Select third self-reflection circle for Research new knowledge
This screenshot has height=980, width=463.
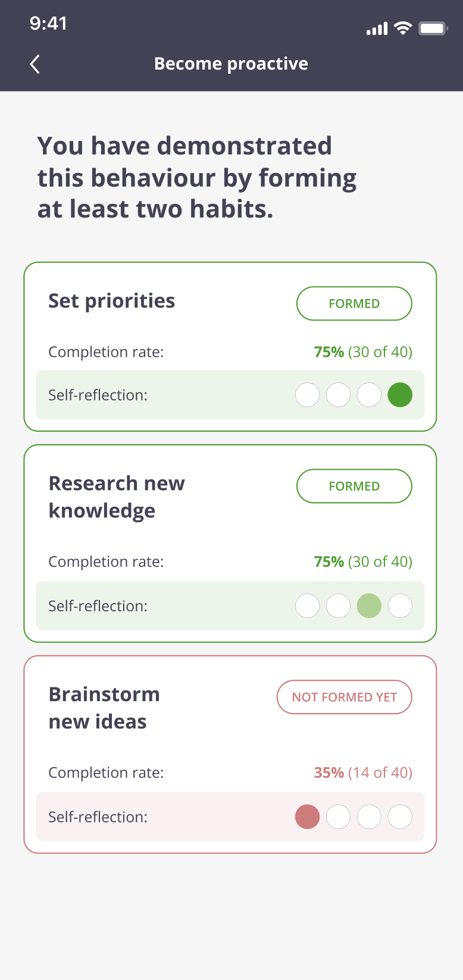(369, 606)
